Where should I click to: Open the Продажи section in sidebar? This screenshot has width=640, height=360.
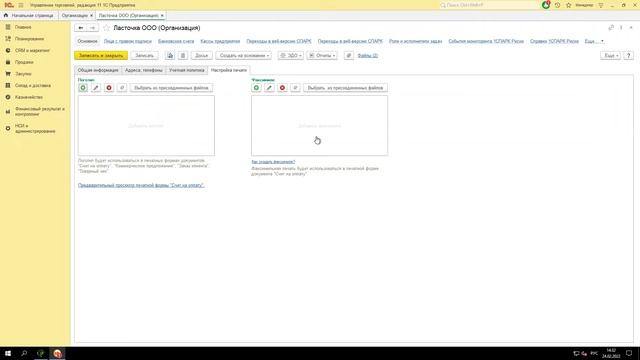click(24, 62)
